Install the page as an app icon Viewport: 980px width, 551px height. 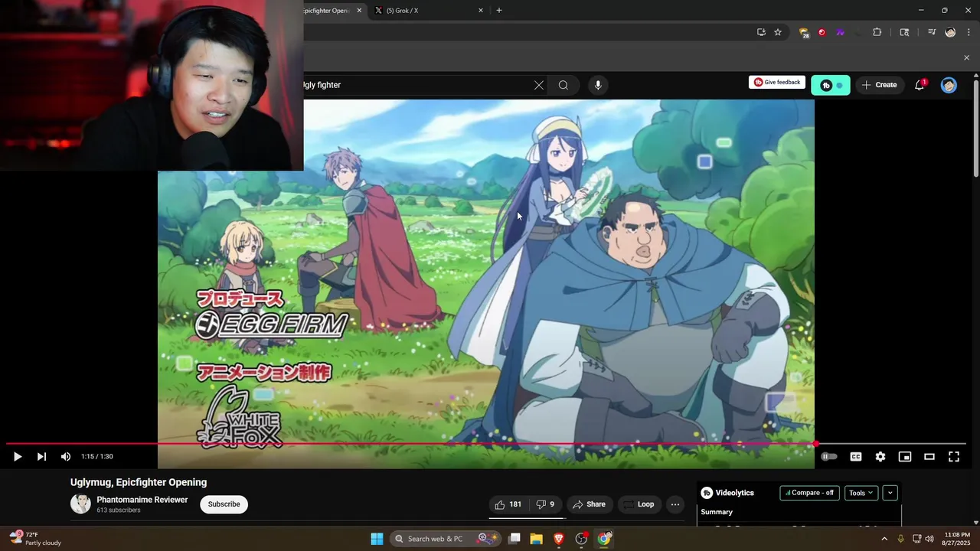[761, 32]
